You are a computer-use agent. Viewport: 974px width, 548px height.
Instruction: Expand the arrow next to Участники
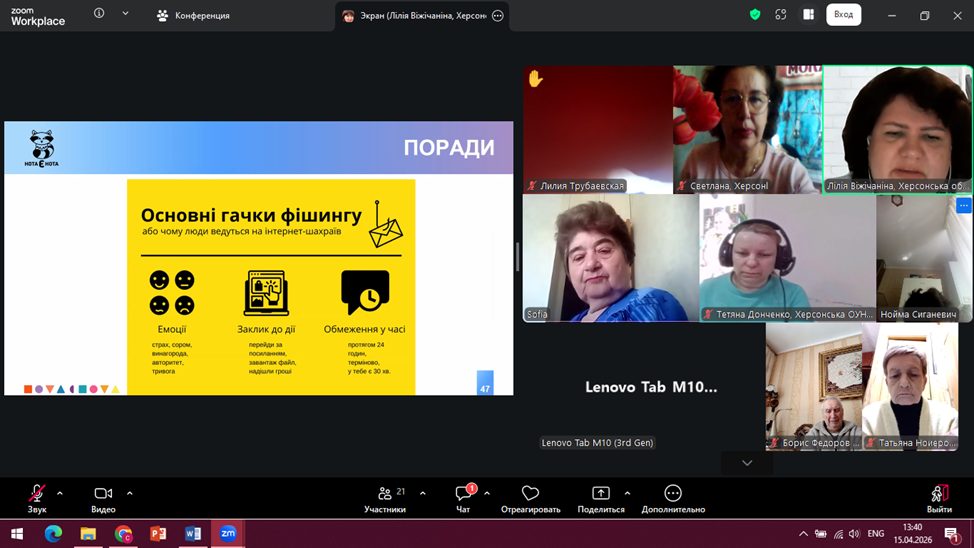point(422,493)
